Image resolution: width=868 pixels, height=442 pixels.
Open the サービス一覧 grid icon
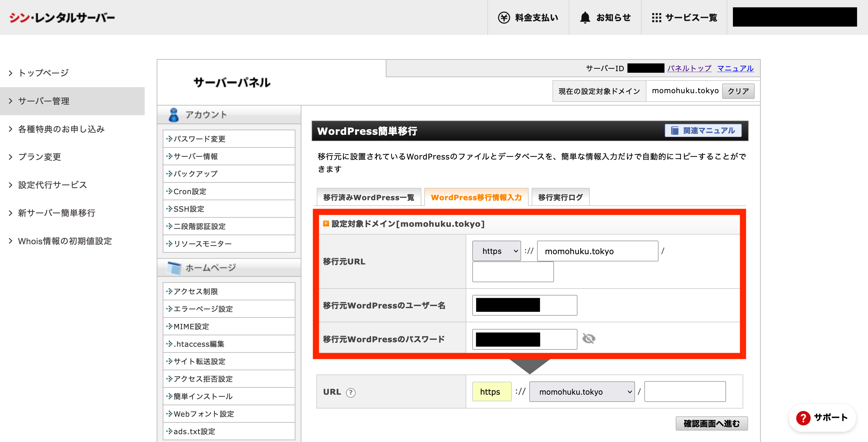(x=656, y=17)
